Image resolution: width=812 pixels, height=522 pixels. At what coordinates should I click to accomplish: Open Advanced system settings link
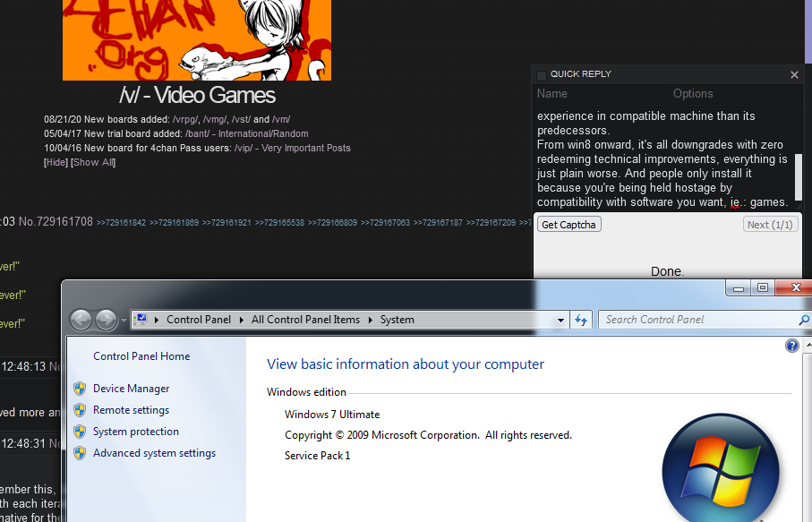click(154, 453)
